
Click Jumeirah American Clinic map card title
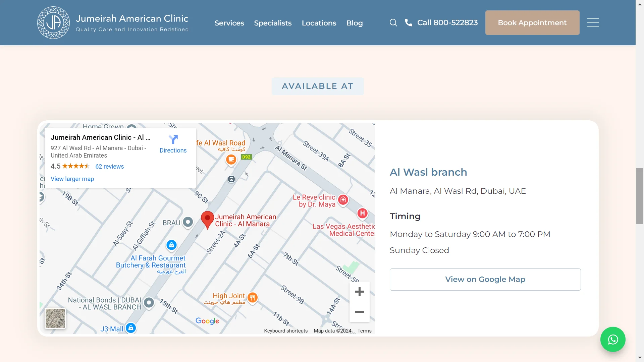[x=100, y=137]
